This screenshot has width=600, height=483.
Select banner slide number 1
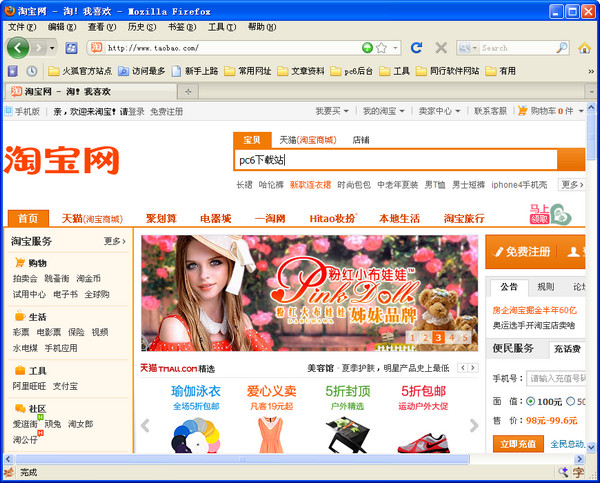(x=412, y=338)
